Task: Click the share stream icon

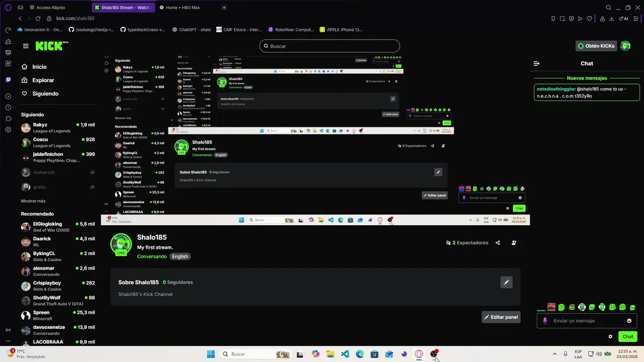Action: (498, 243)
